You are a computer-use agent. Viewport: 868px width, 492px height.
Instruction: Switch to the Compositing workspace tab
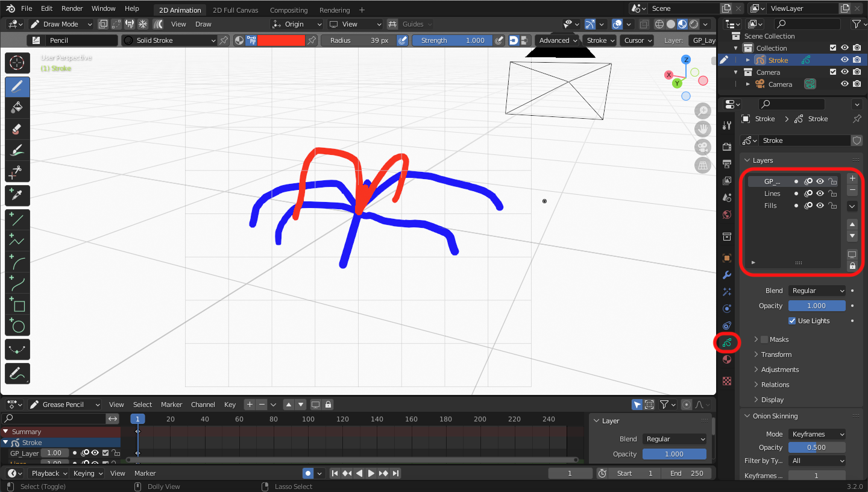289,10
